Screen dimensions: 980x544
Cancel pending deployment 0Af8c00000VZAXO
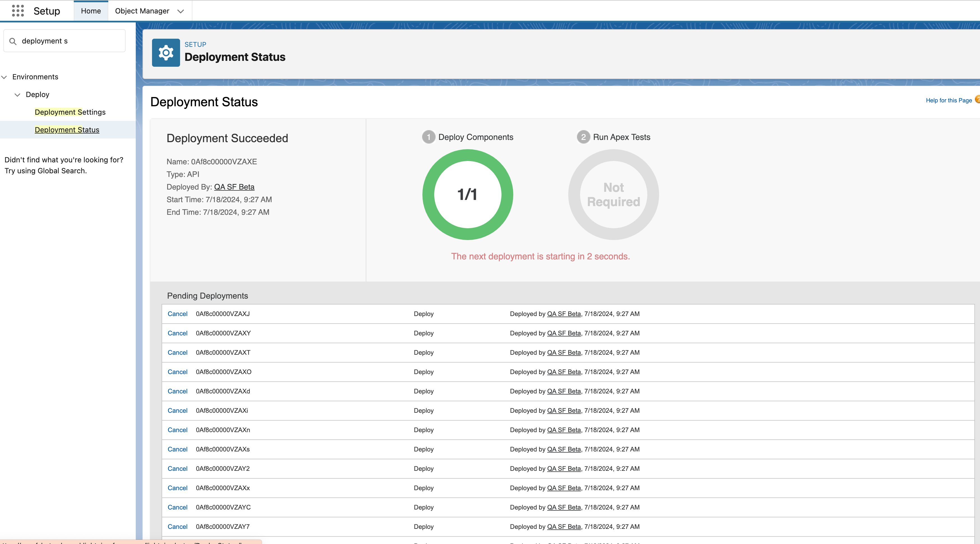177,372
